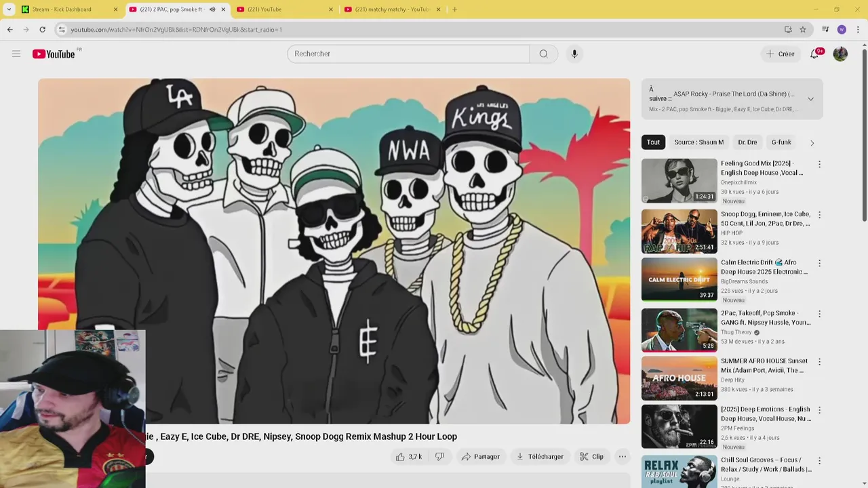Open media controls icon in Chrome toolbar
The width and height of the screenshot is (868, 488).
(825, 29)
